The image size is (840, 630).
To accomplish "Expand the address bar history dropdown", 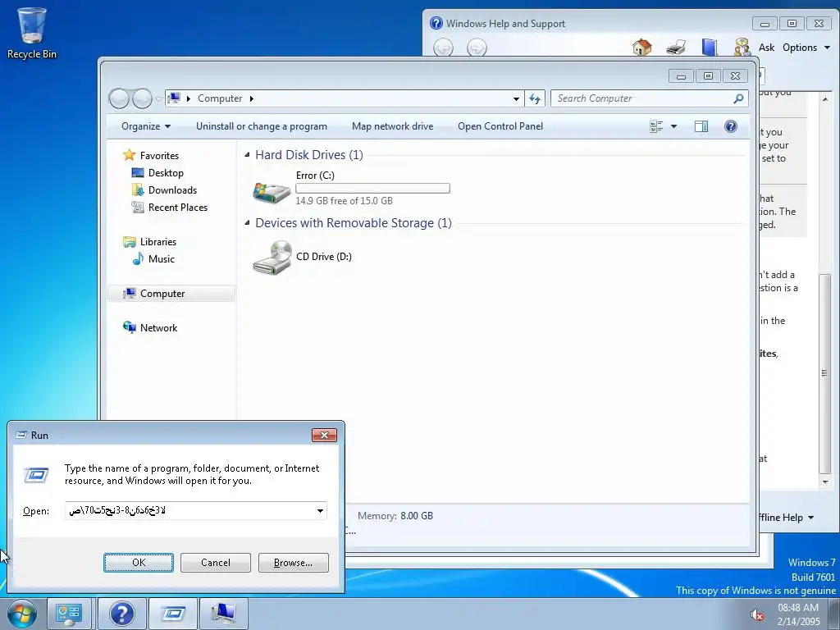I will click(516, 98).
